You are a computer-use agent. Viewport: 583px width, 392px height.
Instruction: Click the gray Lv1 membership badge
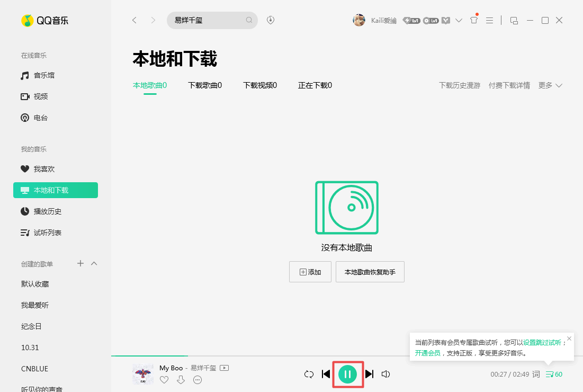point(431,21)
